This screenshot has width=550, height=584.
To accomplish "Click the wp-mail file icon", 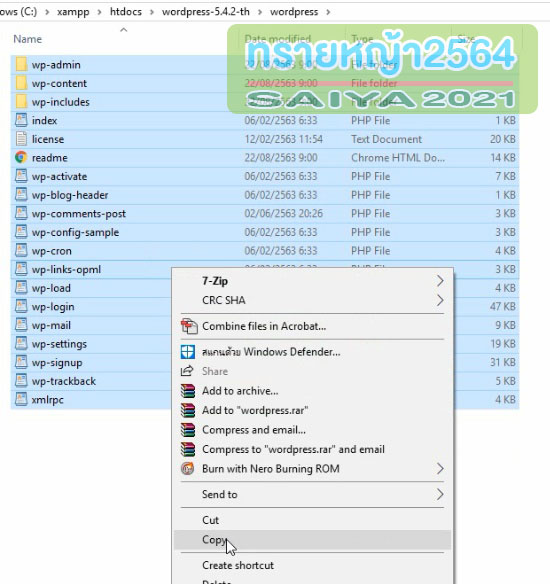I will [21, 325].
